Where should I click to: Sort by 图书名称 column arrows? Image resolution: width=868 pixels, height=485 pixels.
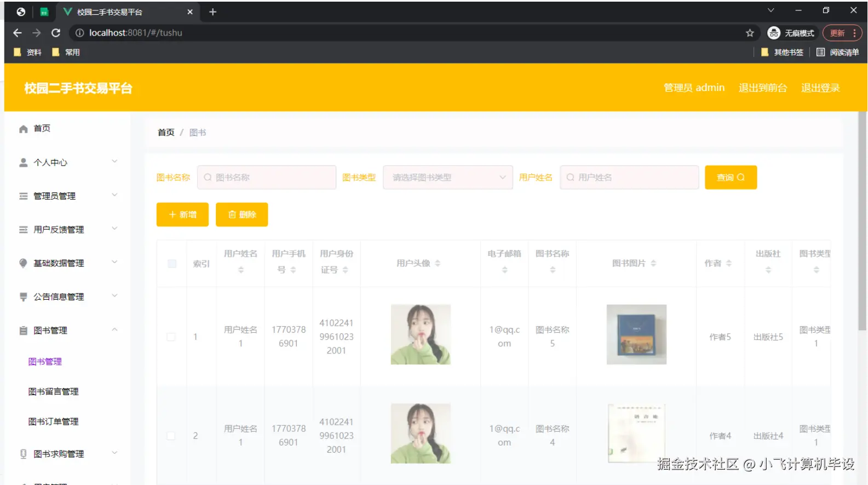tap(553, 270)
